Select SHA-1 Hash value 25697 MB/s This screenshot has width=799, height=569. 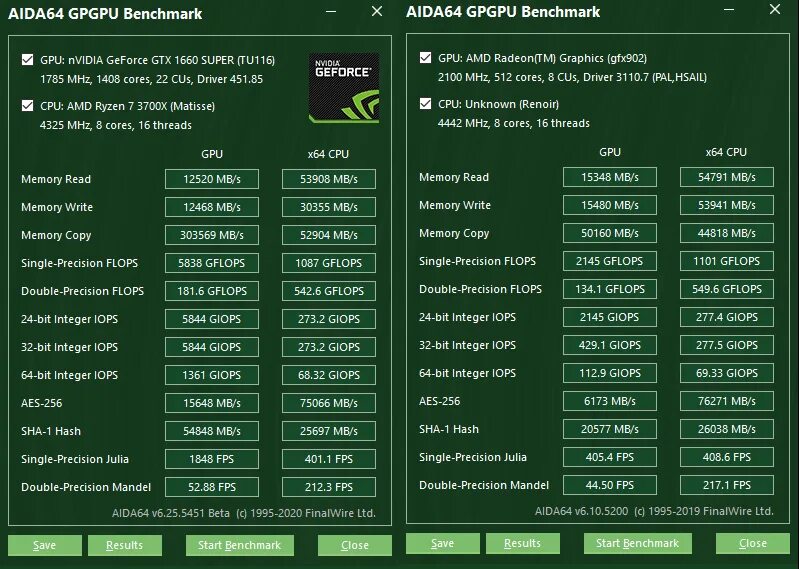[329, 431]
